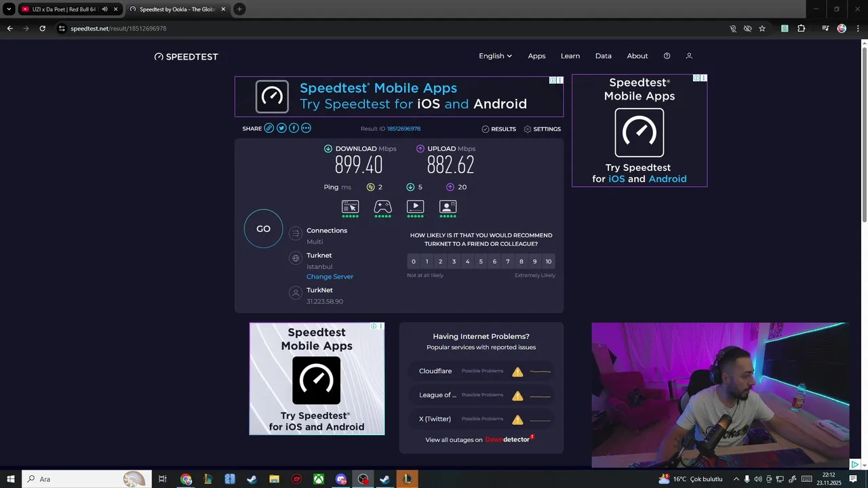868x488 pixels.
Task: Copy the result link with the share link icon
Action: point(269,128)
